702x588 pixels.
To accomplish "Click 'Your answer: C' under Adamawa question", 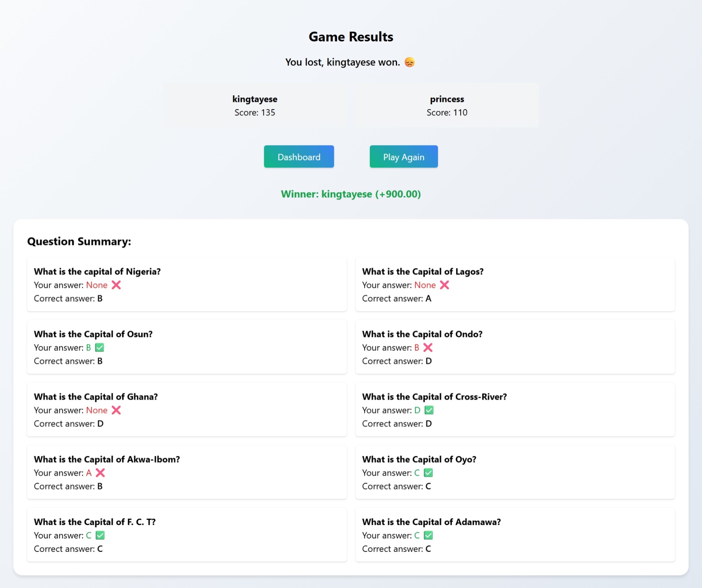I will point(391,535).
